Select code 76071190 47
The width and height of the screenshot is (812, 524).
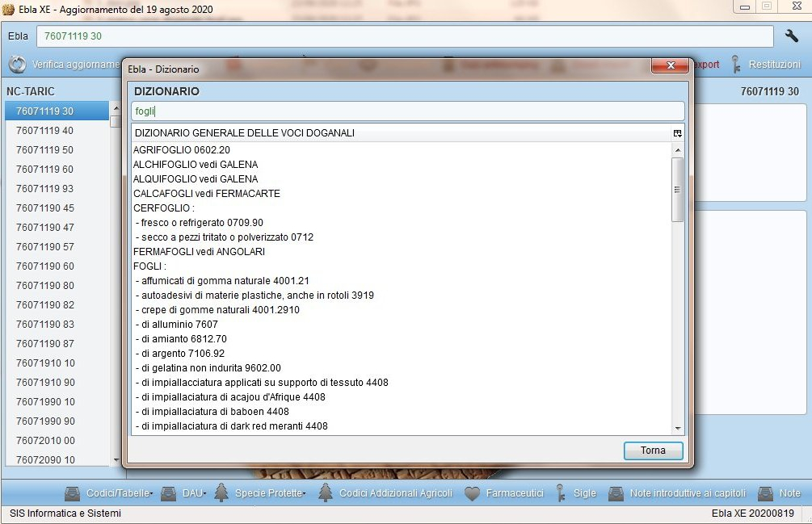pos(57,228)
